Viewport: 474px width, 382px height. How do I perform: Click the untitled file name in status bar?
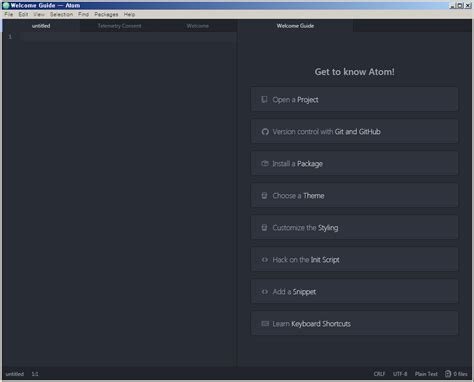[x=15, y=374]
